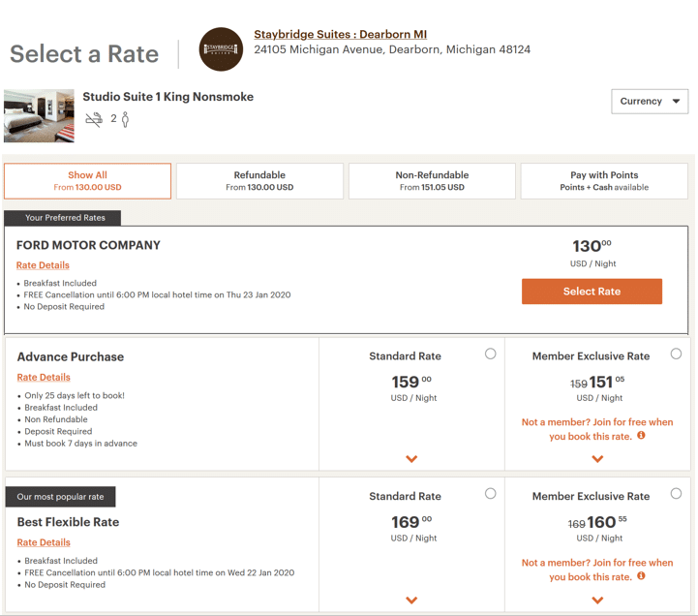Click the Staybridge Suites round logo
Screen dimensions: 698x616
(221, 49)
